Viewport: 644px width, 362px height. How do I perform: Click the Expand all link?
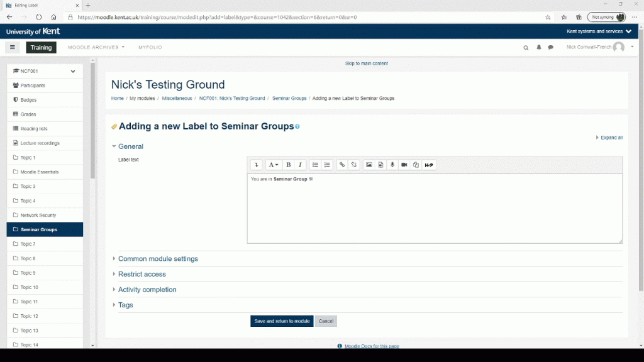click(x=611, y=138)
